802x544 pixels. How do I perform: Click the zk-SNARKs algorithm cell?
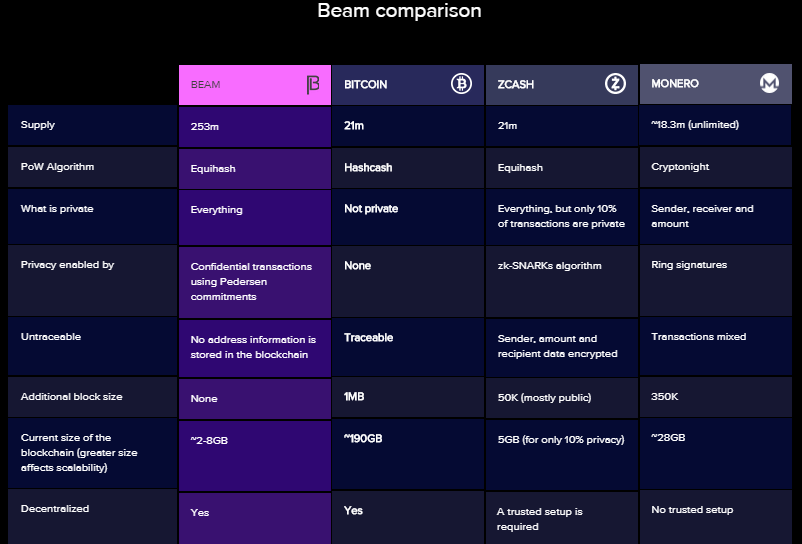coord(549,266)
